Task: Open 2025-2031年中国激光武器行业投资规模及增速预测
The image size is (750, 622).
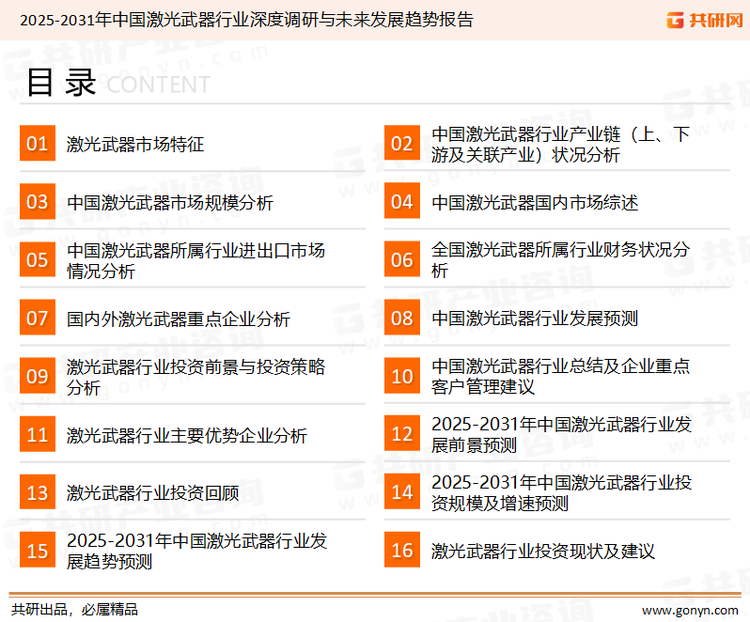Action: (561, 492)
